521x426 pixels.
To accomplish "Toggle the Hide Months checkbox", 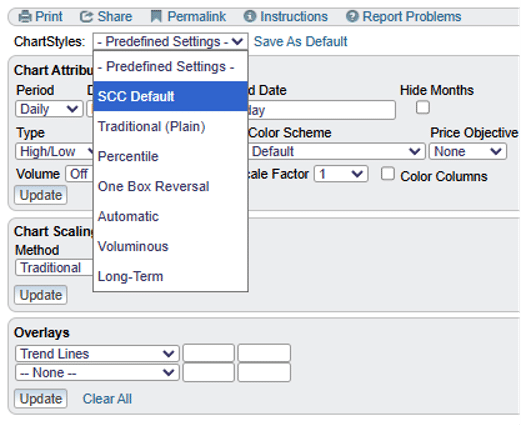I will click(423, 108).
